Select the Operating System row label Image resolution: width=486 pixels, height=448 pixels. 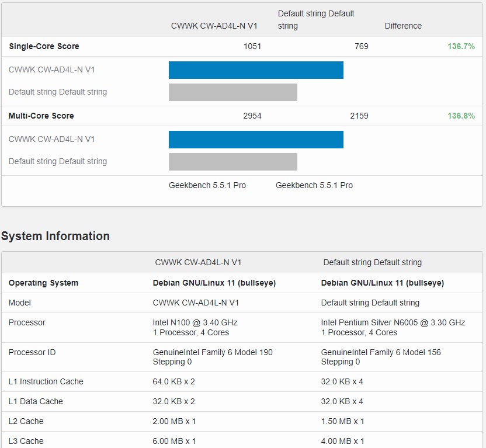click(43, 283)
